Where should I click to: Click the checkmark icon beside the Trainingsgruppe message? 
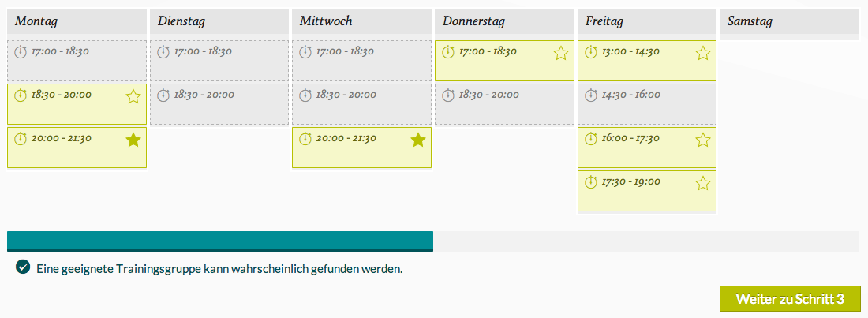tap(23, 267)
